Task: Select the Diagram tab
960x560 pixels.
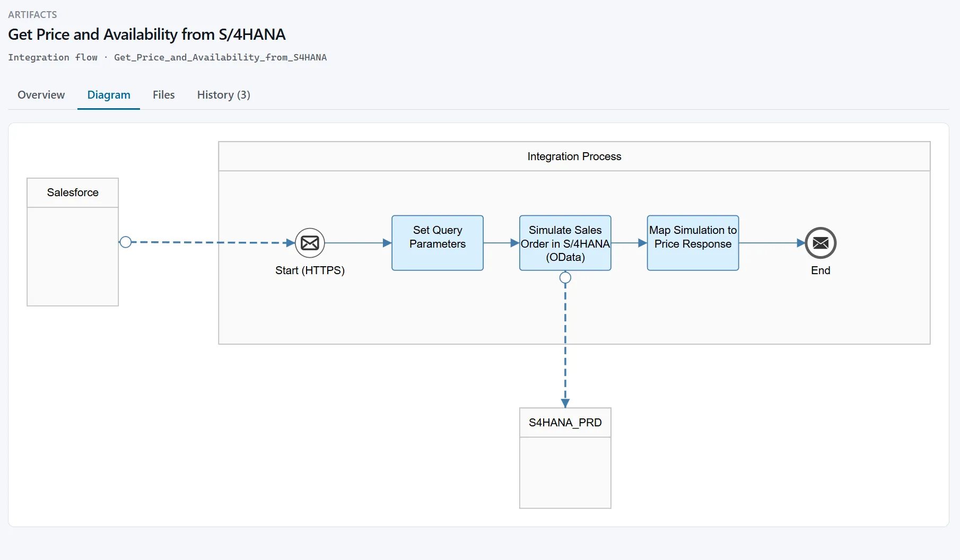Action: 109,95
